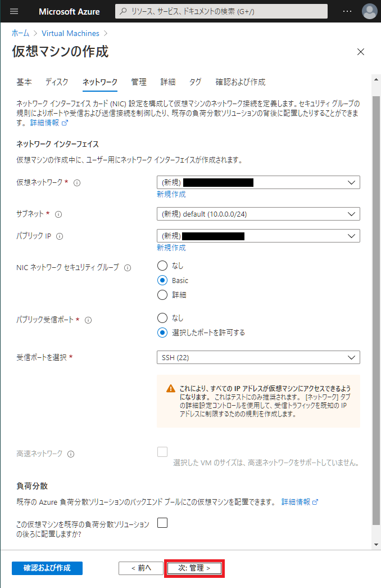
Task: Go to the 確認および作成 tab
Action: point(240,82)
